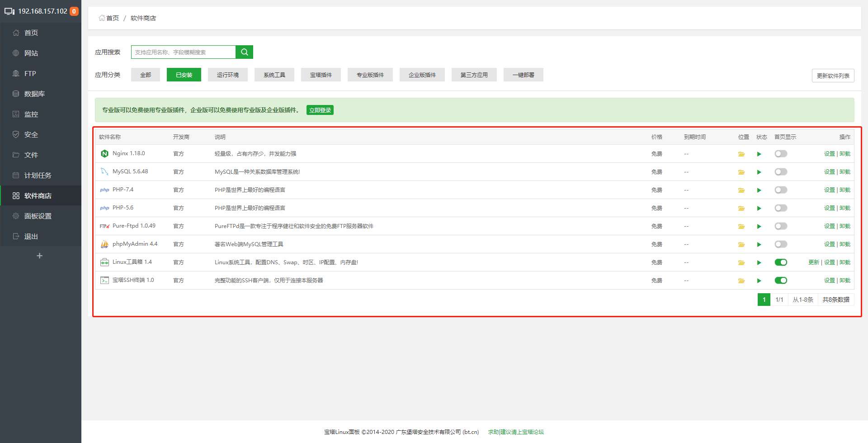
Task: Open the phpMyAdmin 4.4 folder location icon
Action: 741,244
